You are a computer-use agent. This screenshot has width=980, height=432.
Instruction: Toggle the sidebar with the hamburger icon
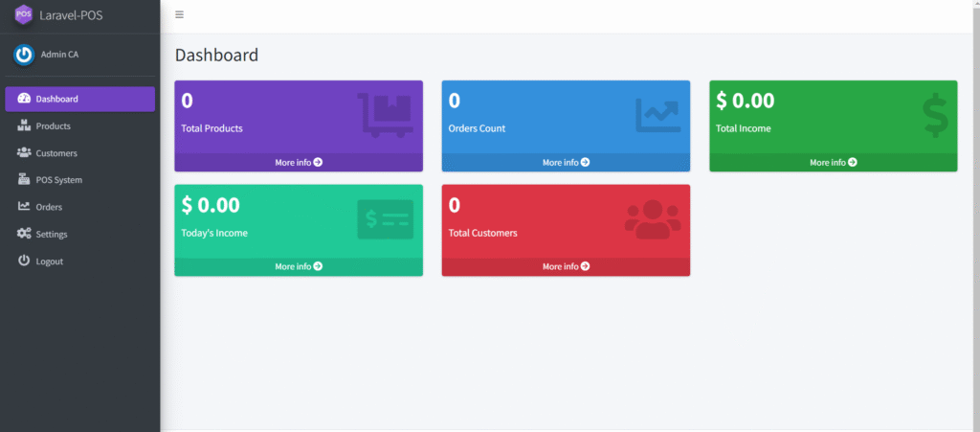(180, 15)
